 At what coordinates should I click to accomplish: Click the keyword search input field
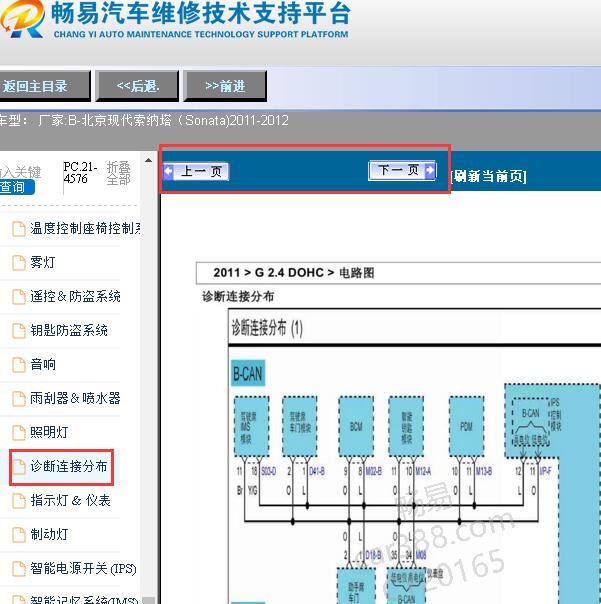tap(20, 172)
